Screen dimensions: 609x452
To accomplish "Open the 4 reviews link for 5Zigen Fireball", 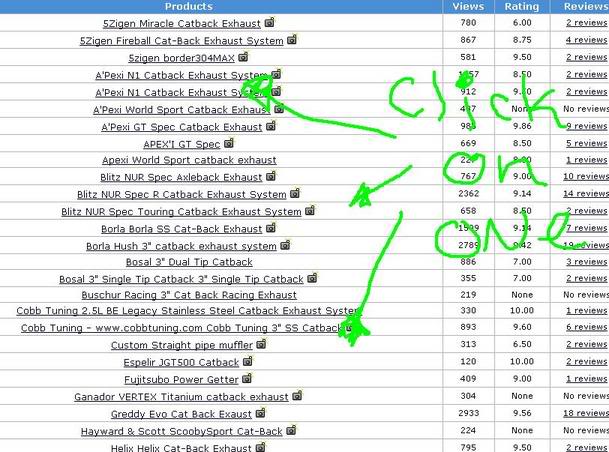I will point(585,40).
